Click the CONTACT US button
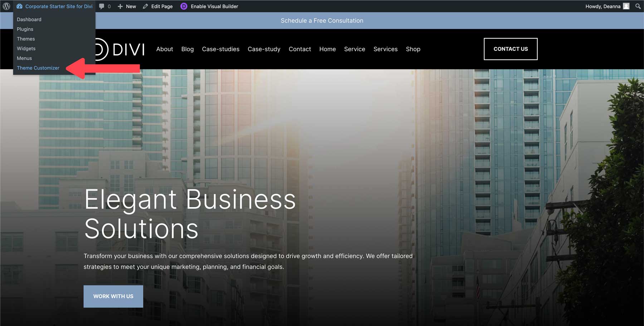 pyautogui.click(x=511, y=49)
